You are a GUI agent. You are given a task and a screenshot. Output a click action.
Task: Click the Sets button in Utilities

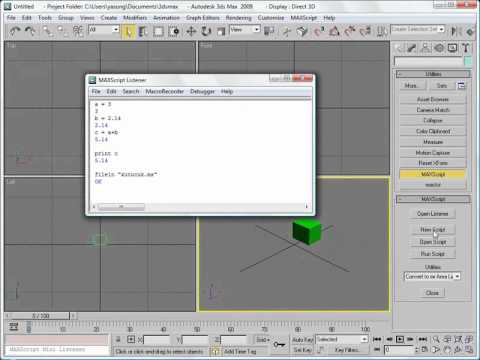[442, 86]
